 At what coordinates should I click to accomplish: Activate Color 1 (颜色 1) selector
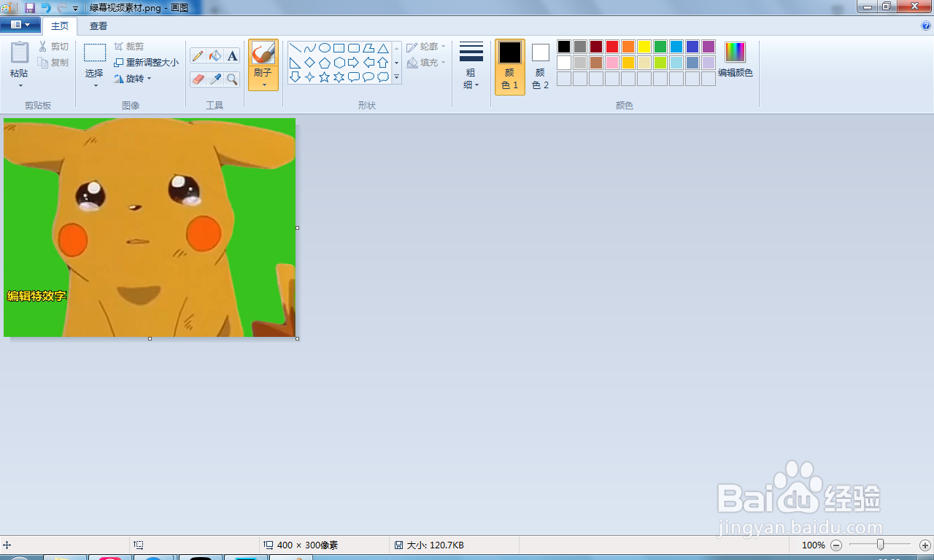click(510, 66)
